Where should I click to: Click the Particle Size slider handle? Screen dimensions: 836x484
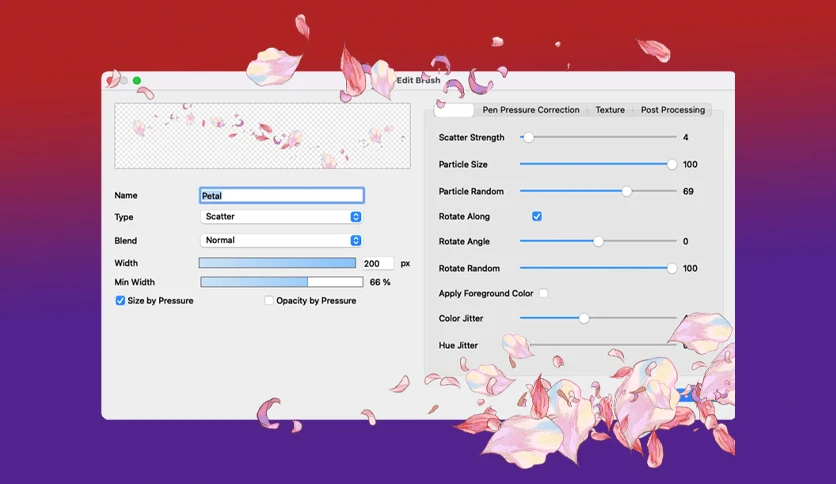(x=672, y=165)
